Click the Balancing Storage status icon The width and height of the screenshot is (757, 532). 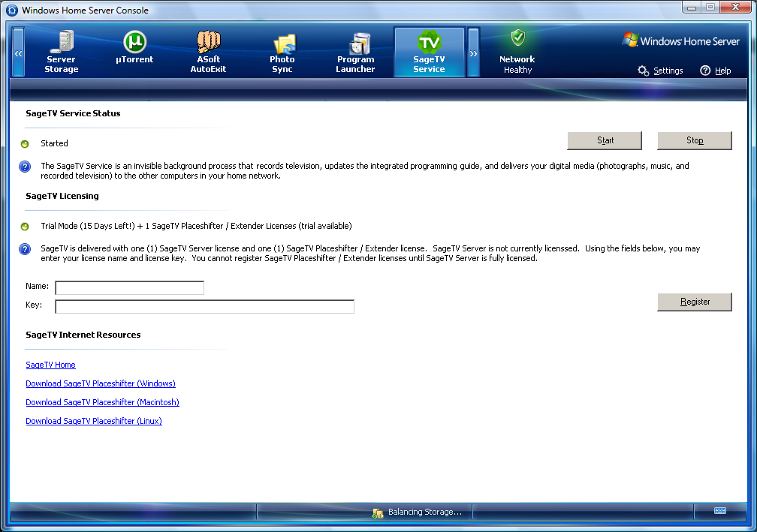(378, 513)
